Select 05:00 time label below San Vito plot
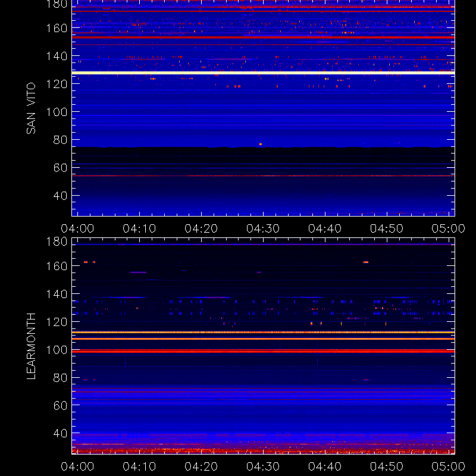 click(x=449, y=228)
